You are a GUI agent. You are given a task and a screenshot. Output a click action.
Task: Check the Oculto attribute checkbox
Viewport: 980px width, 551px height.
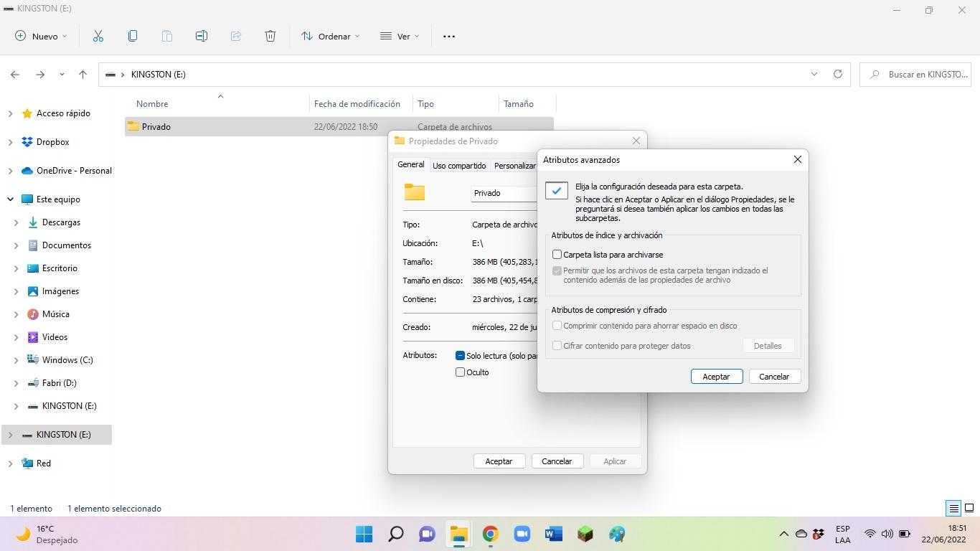[x=461, y=372]
